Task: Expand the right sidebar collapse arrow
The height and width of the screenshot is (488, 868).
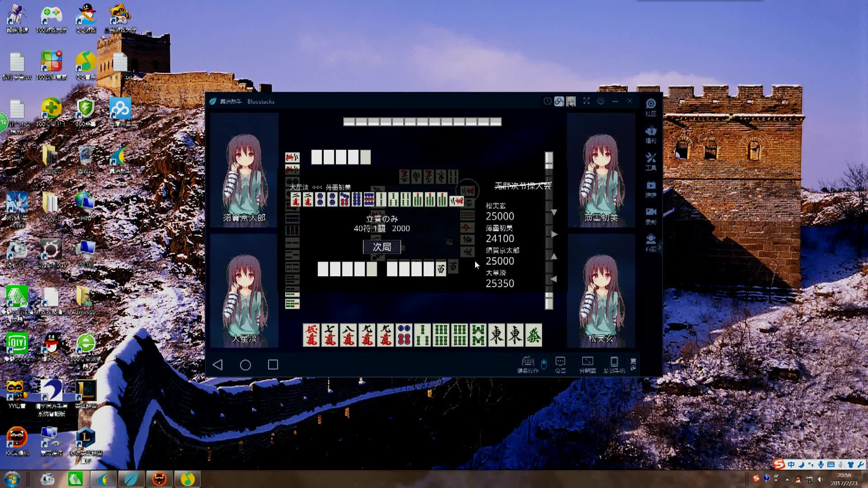Action: [660, 247]
